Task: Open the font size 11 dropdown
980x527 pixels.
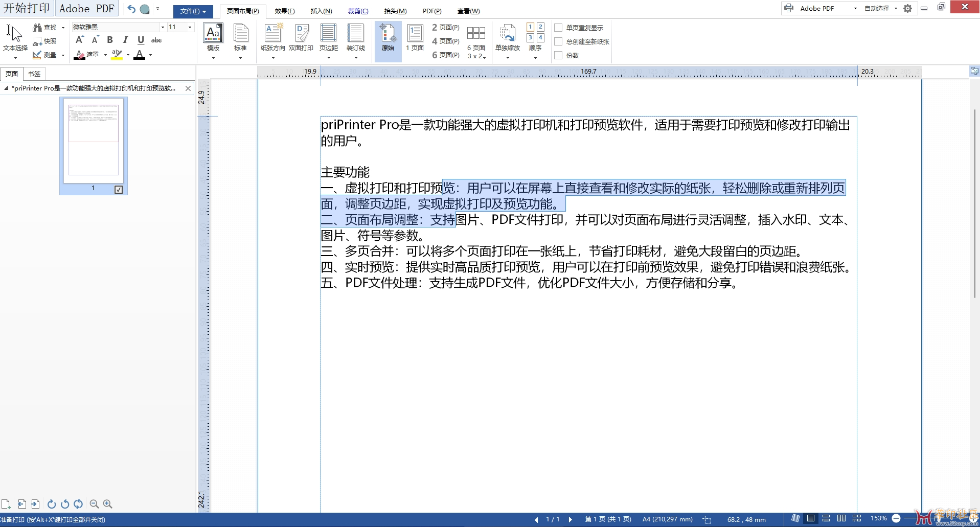Action: [x=190, y=27]
